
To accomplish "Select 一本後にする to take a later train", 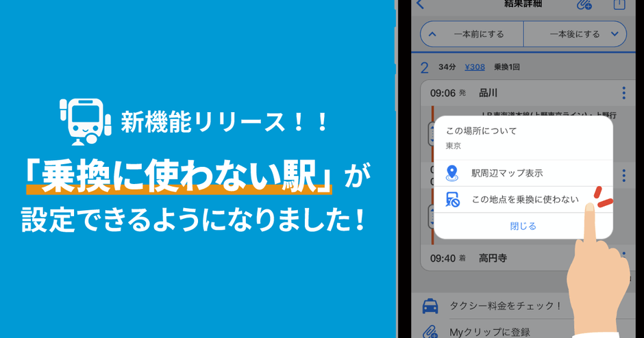I will coord(575,34).
